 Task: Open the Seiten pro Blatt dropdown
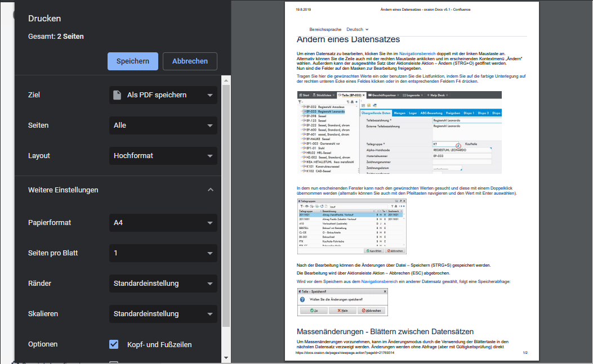tap(163, 253)
